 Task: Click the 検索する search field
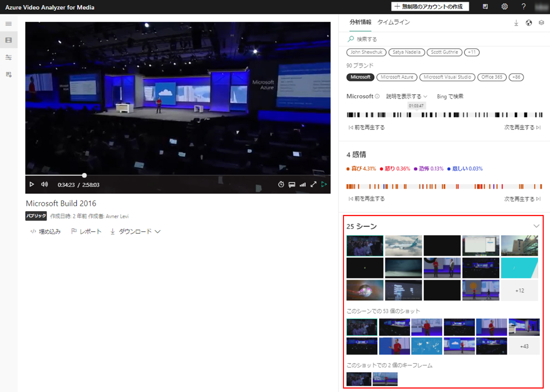click(x=444, y=39)
